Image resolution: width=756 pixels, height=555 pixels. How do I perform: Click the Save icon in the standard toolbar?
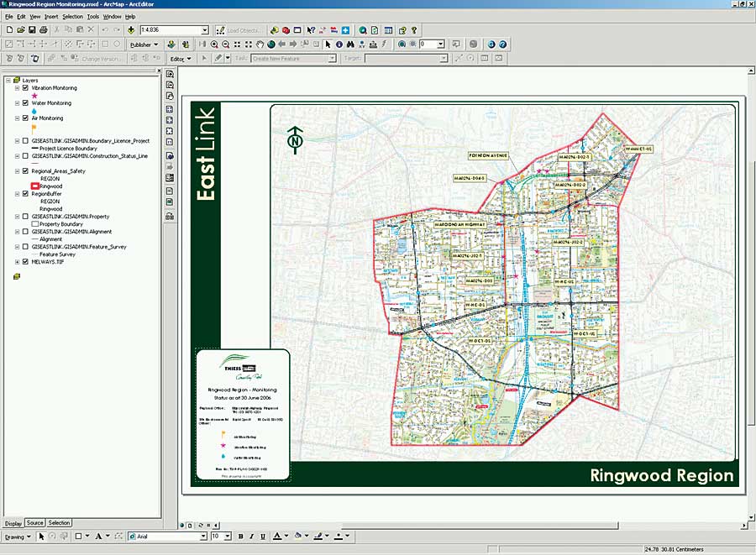[32, 30]
